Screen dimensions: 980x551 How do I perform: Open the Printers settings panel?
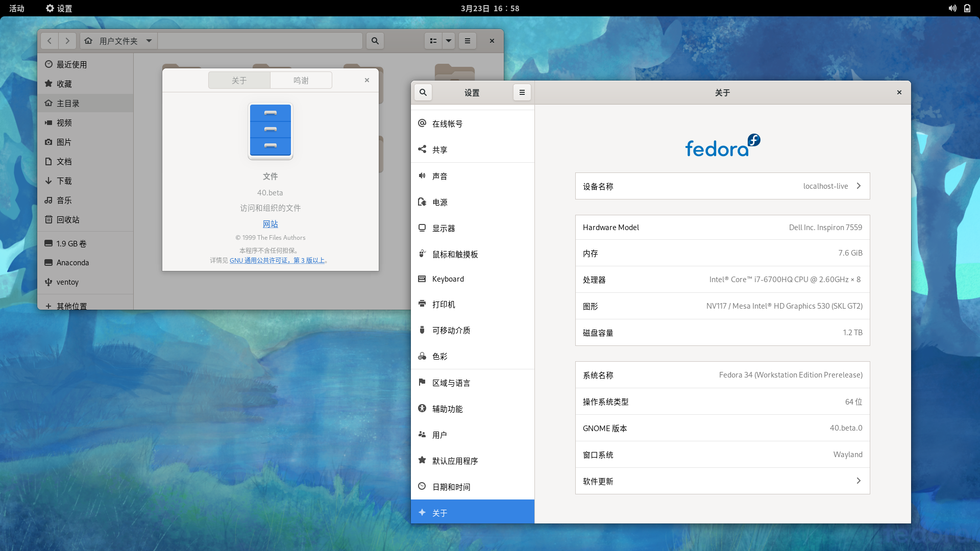coord(444,304)
